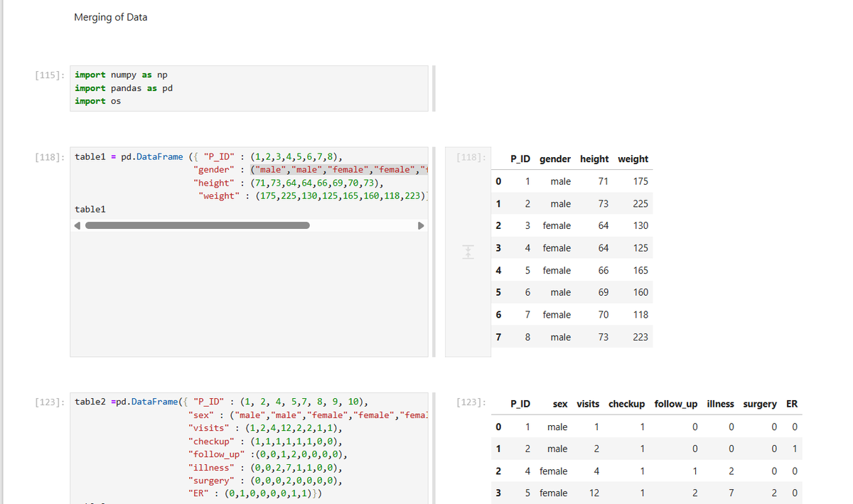
Task: Click the visits column header in table2 output
Action: (588, 404)
